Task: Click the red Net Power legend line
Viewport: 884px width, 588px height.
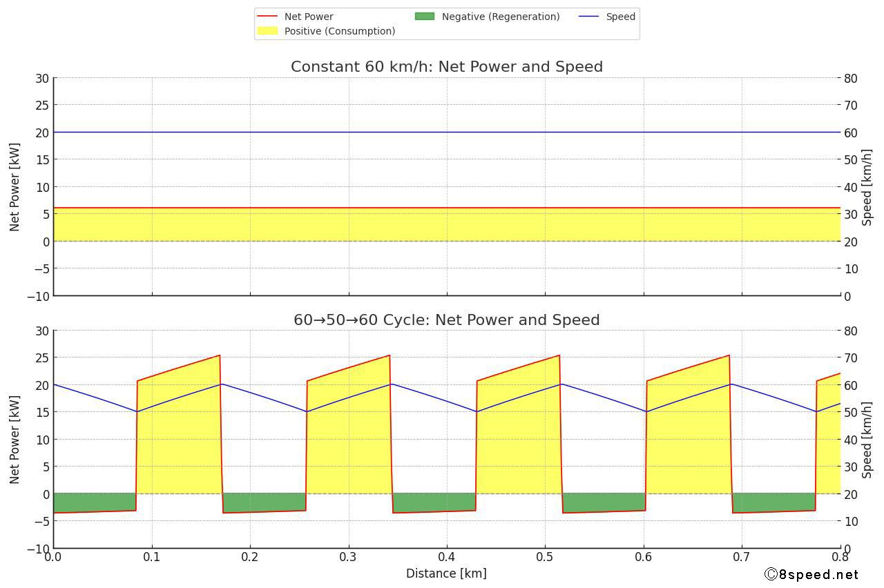Action: (267, 17)
